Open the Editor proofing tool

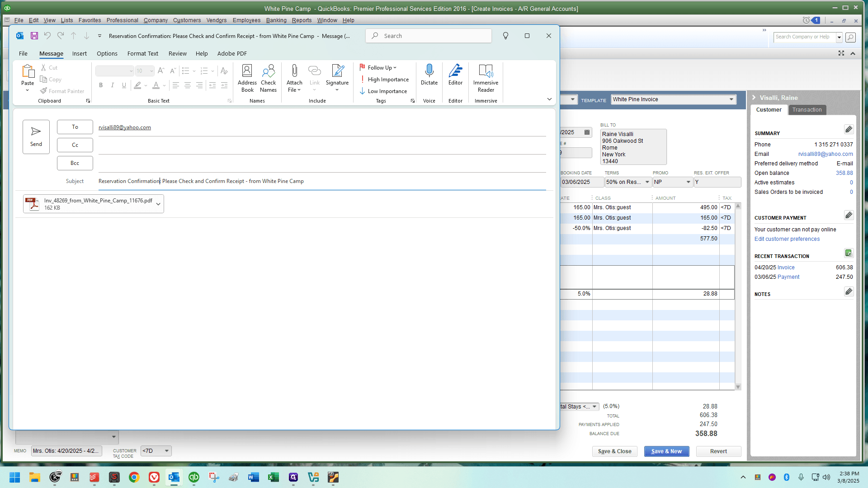coord(455,75)
